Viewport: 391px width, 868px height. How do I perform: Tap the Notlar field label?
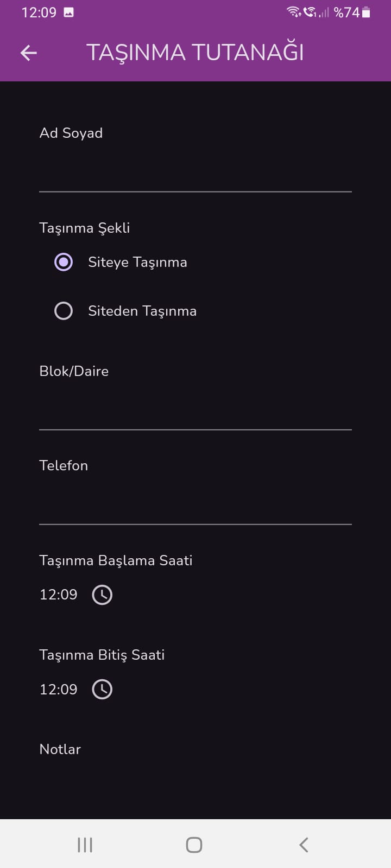click(60, 749)
